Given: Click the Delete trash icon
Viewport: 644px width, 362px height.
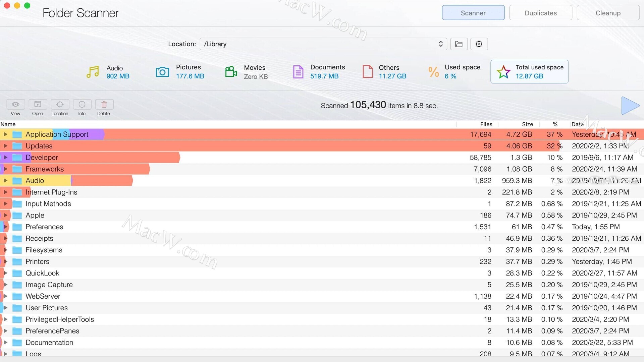Looking at the screenshot, I should pos(104,104).
